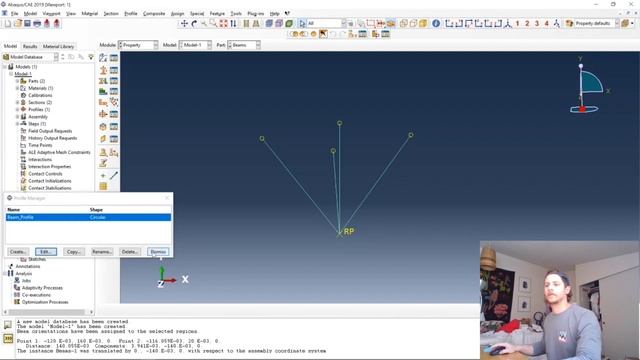This screenshot has height=360, width=640.
Task: Click the Cycle Views arrows icon
Action: pos(233,24)
